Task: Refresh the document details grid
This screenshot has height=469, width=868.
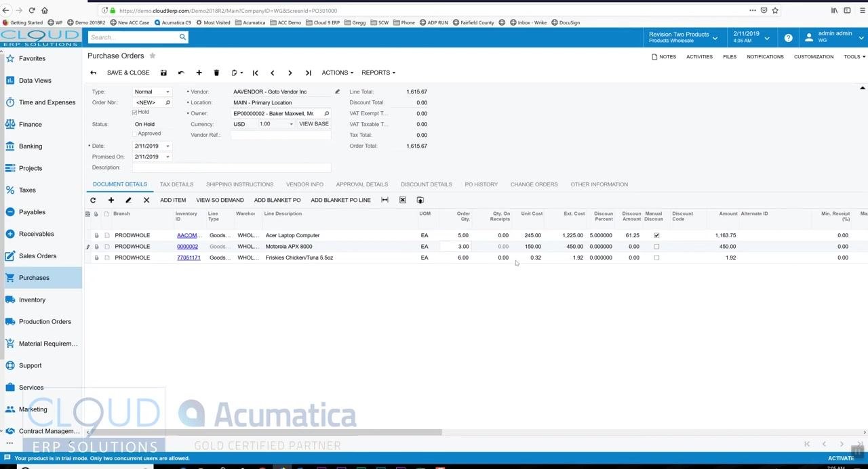Action: click(x=93, y=200)
